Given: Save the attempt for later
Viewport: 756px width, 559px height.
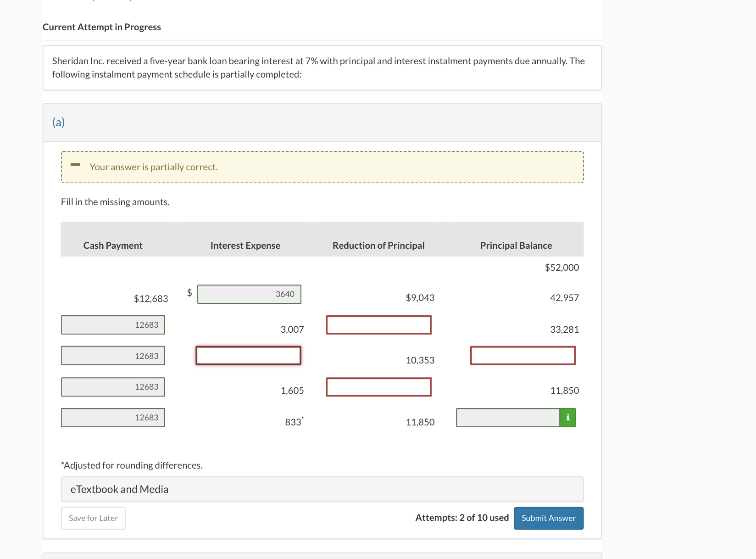Looking at the screenshot, I should click(93, 518).
